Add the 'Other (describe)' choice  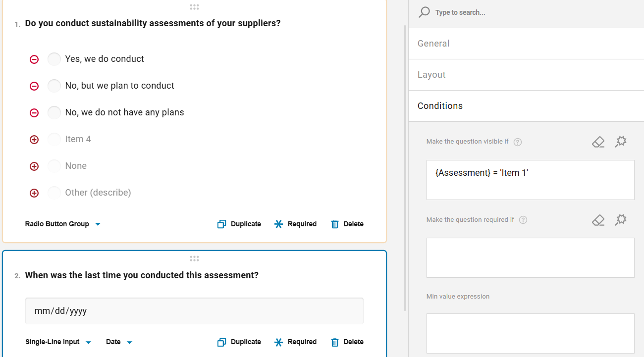coord(34,193)
